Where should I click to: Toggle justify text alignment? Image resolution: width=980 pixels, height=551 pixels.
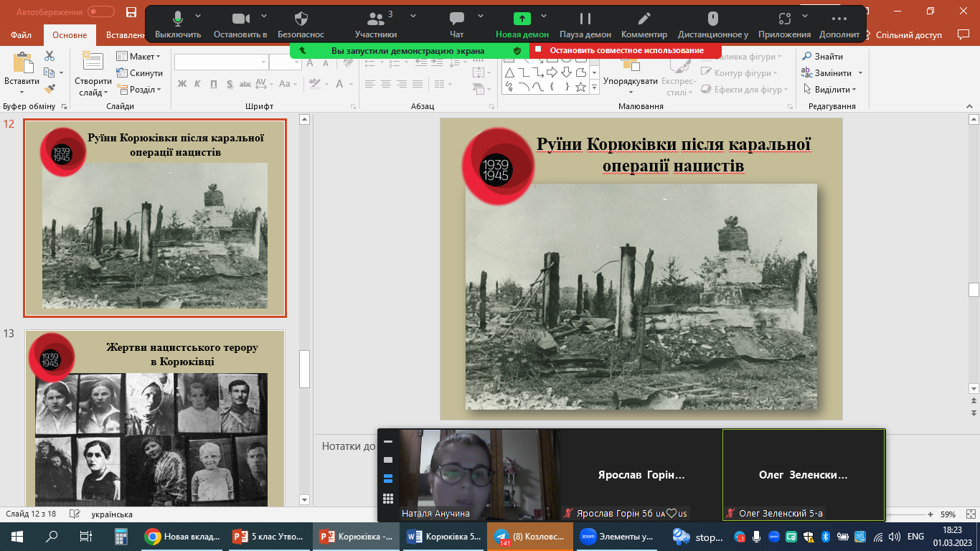[x=417, y=84]
